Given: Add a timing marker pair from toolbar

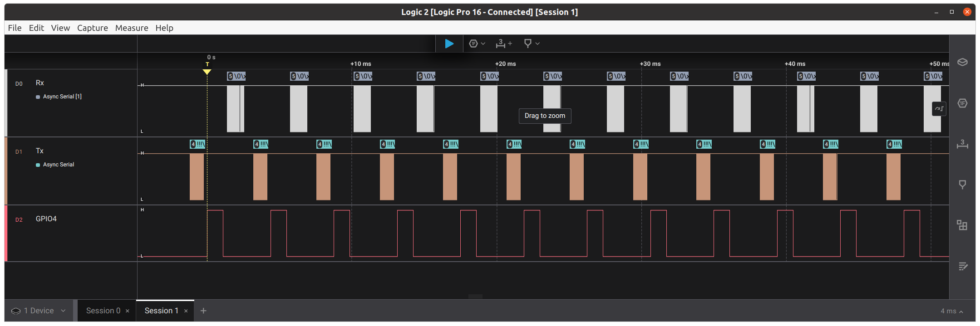Looking at the screenshot, I should 504,44.
